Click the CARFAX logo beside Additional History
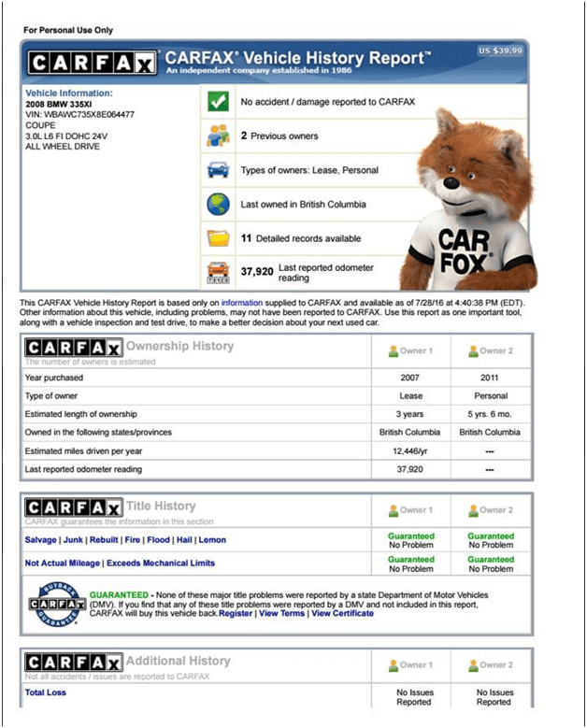Viewport: 587px width, 728px height. pos(73,663)
